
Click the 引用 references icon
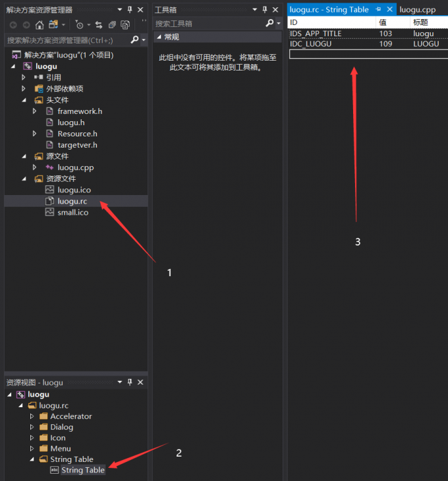[39, 77]
